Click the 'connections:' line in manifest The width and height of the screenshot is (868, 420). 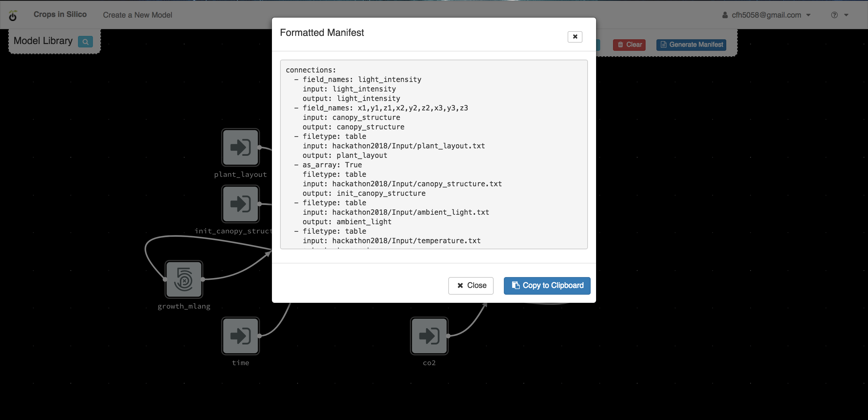(x=311, y=70)
